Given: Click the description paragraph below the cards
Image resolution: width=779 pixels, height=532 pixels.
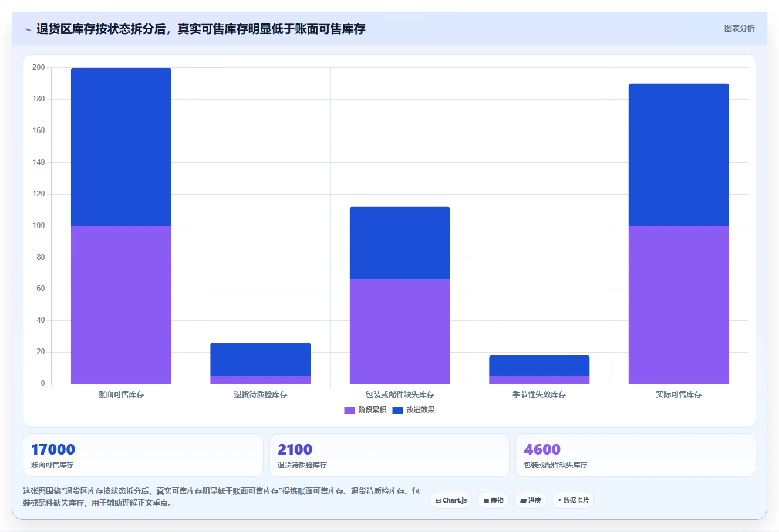Looking at the screenshot, I should [x=221, y=497].
